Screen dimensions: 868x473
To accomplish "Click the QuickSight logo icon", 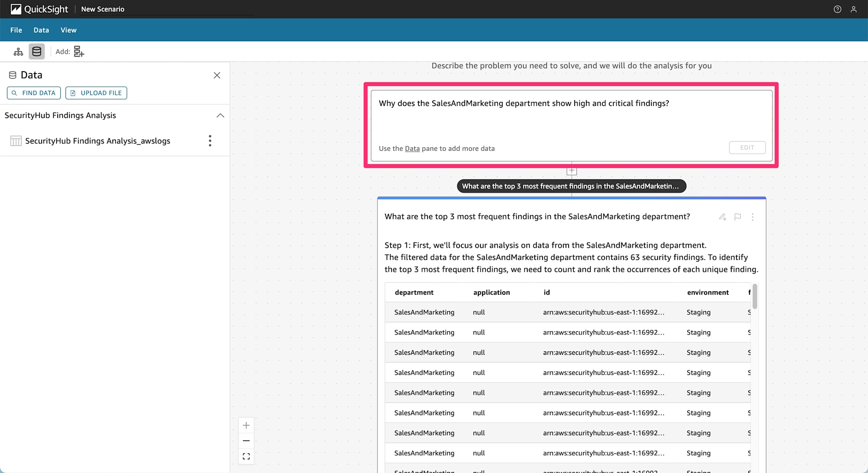I will click(16, 9).
